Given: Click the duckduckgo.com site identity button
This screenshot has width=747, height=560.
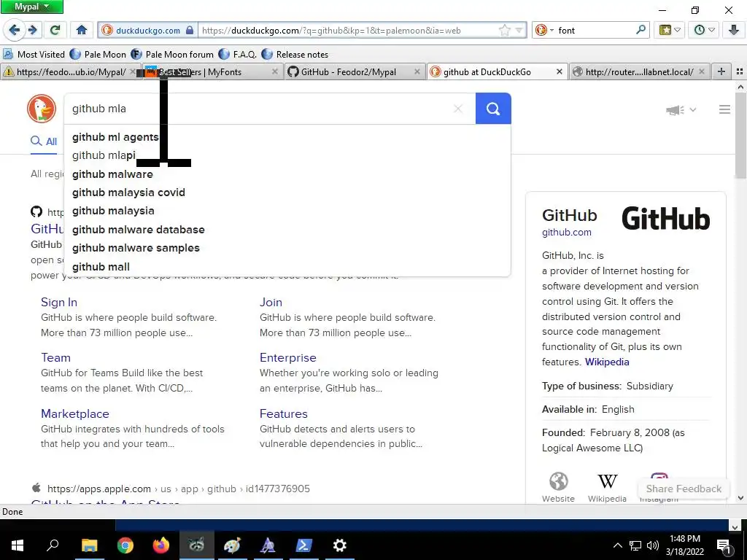Looking at the screenshot, I should click(148, 30).
